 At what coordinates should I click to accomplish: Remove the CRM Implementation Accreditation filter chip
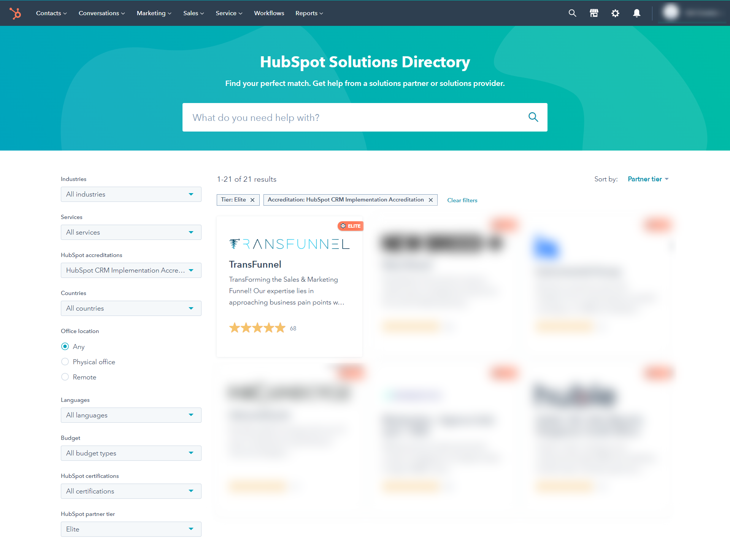tap(431, 200)
